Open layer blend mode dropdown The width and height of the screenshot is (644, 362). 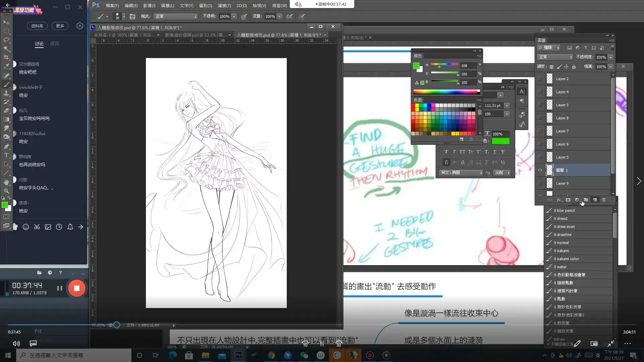click(x=554, y=57)
